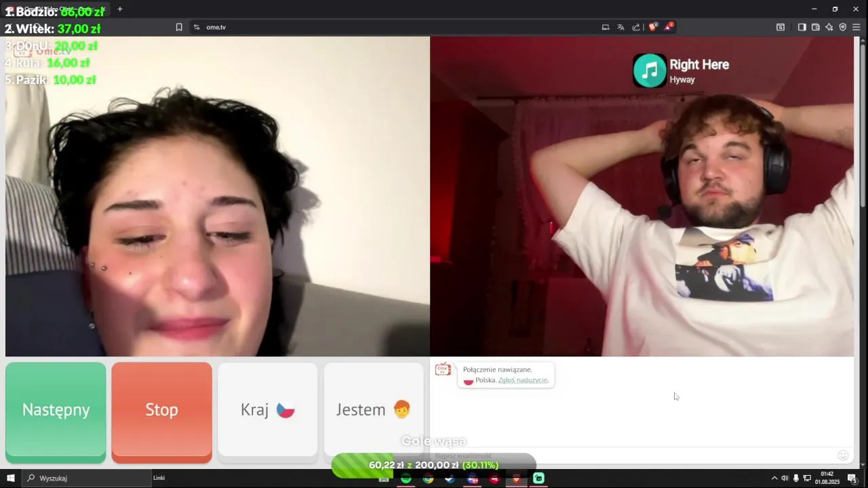
Task: Click the Hyway artist name
Action: (682, 80)
